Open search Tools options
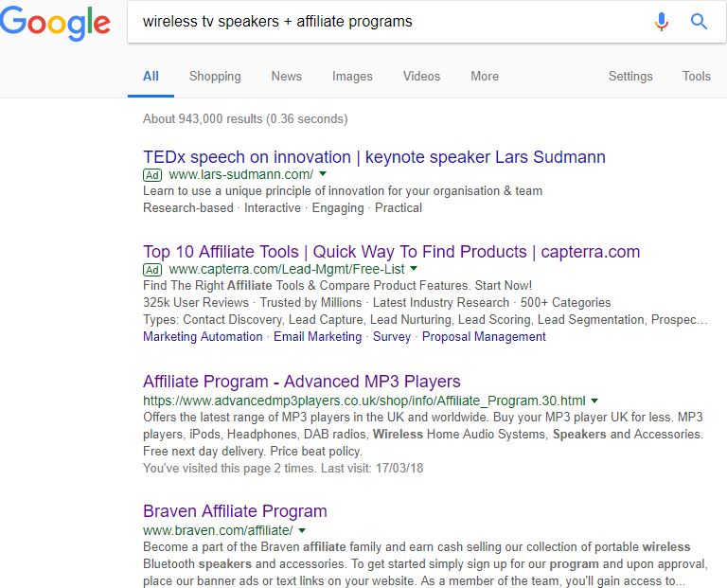 click(x=696, y=77)
